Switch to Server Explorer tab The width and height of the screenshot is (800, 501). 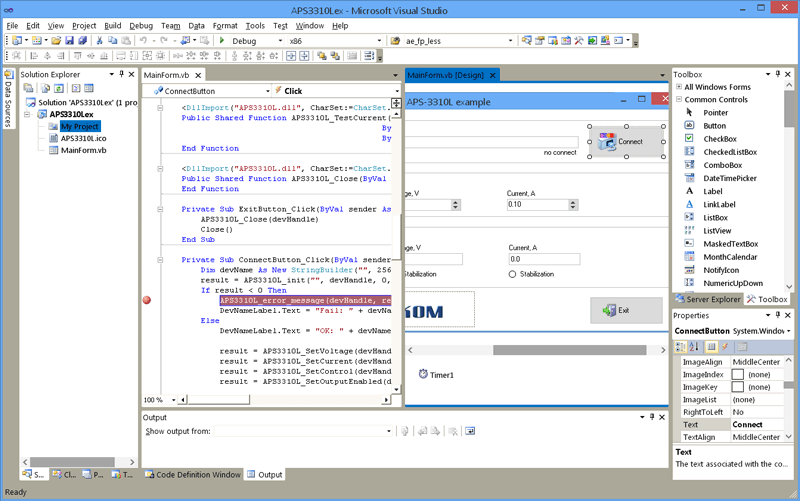click(708, 299)
